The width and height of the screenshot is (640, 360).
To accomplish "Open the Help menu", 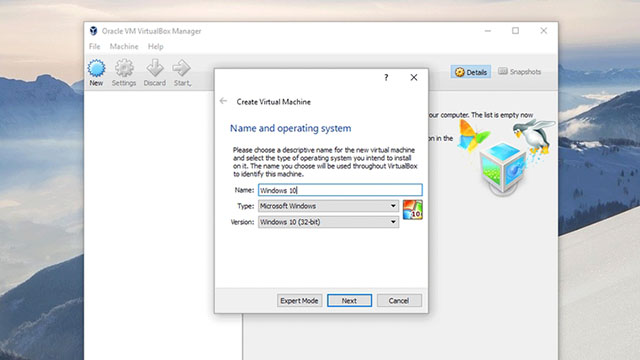I will [x=156, y=47].
